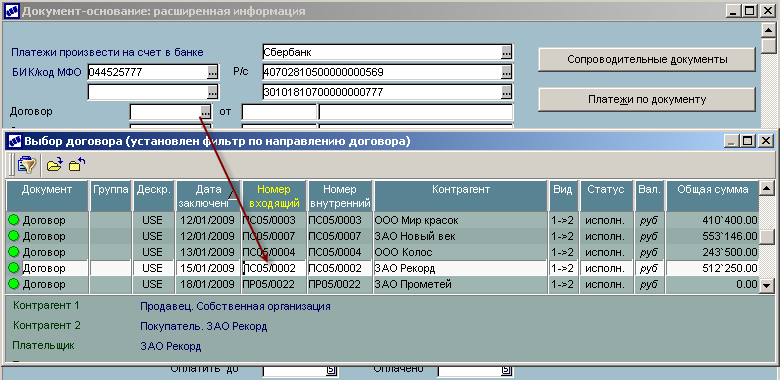Screen dimensions: 780x380
Task: Click the Общая сумма column header
Action: [x=712, y=196]
